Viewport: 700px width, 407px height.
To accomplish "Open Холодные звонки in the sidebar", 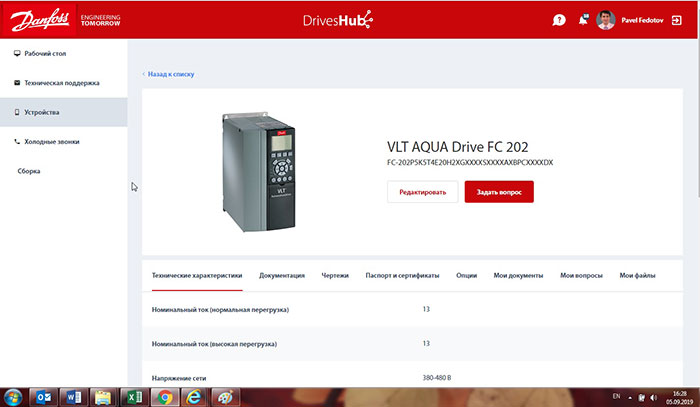I will tap(52, 141).
